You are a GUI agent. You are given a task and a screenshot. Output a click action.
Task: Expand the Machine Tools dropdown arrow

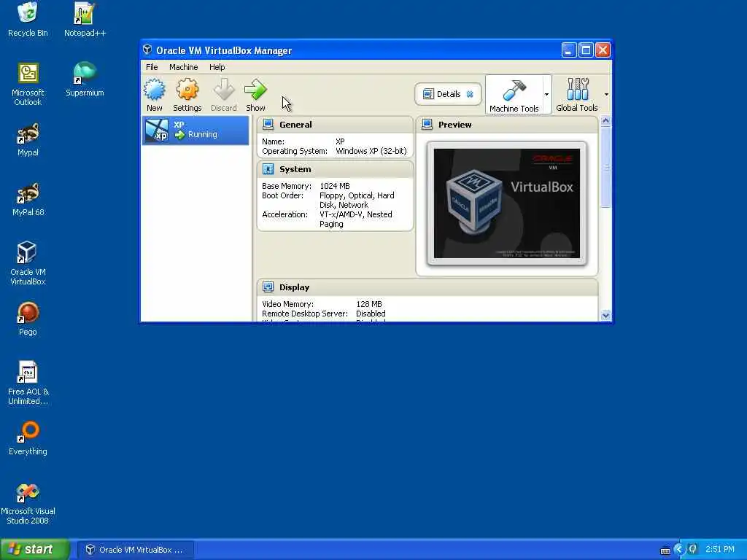[546, 94]
